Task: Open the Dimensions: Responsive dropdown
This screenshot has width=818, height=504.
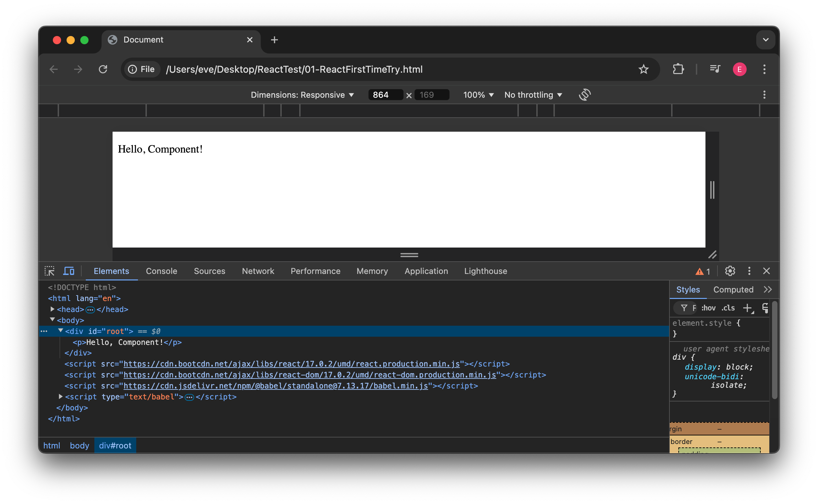Action: coord(302,95)
